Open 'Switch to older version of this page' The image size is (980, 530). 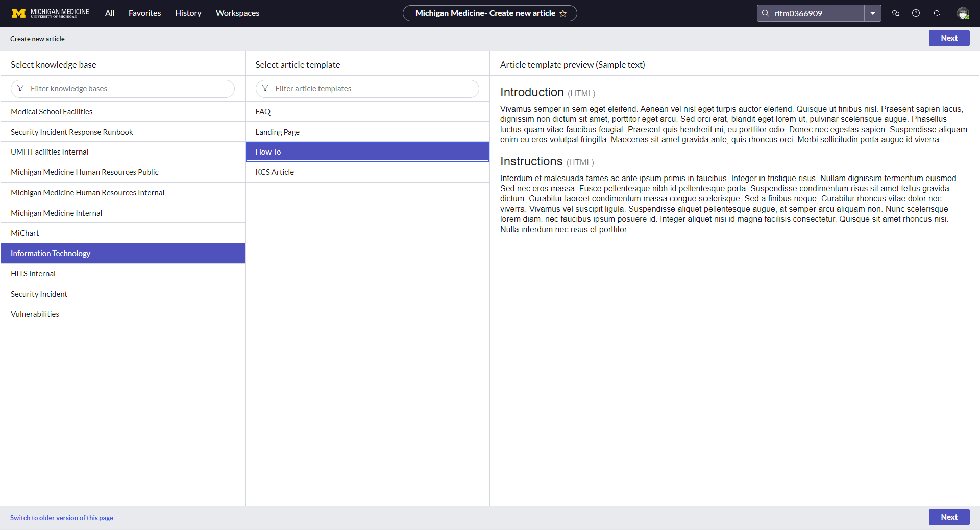[x=61, y=517]
